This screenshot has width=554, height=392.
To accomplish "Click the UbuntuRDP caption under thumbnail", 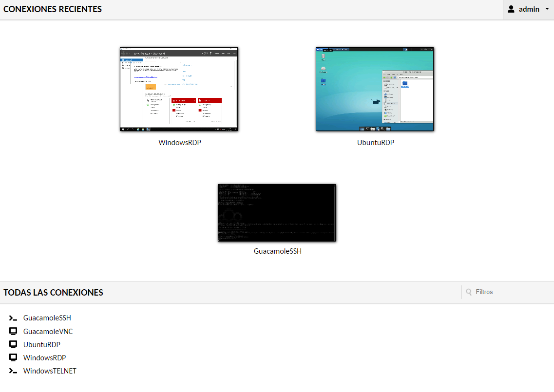I will click(x=376, y=142).
